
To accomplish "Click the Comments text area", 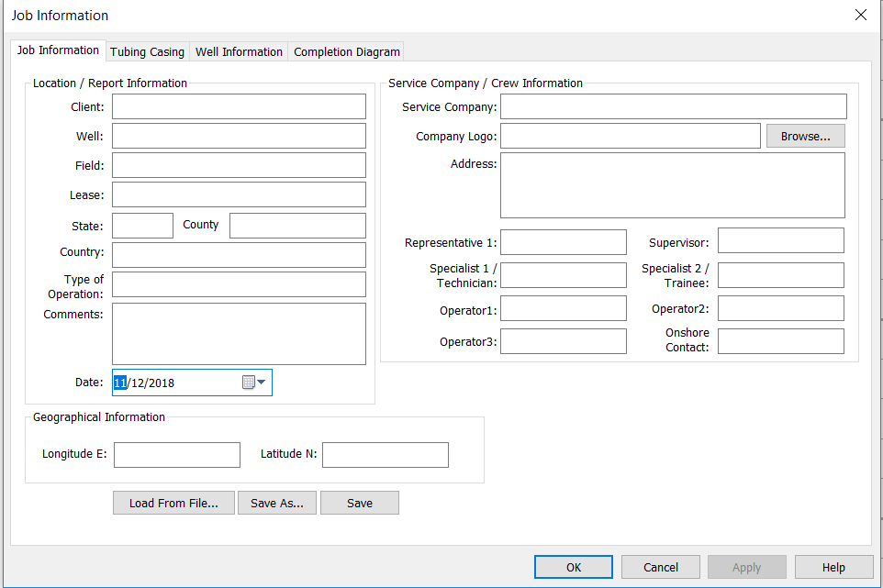I will (x=239, y=334).
